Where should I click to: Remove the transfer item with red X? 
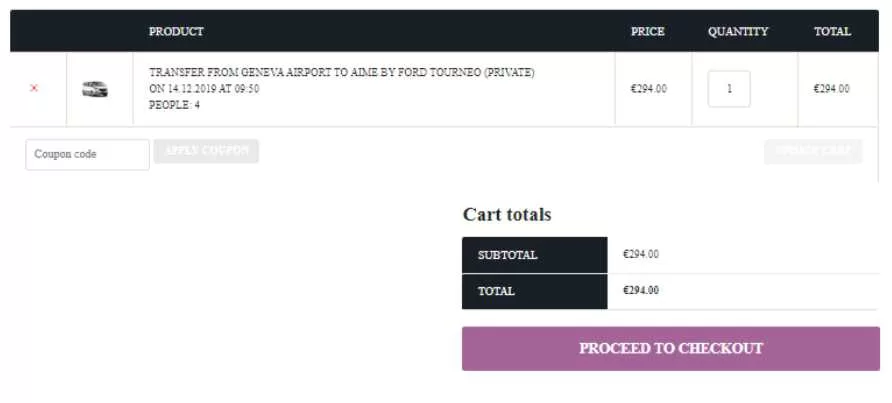[x=34, y=88]
